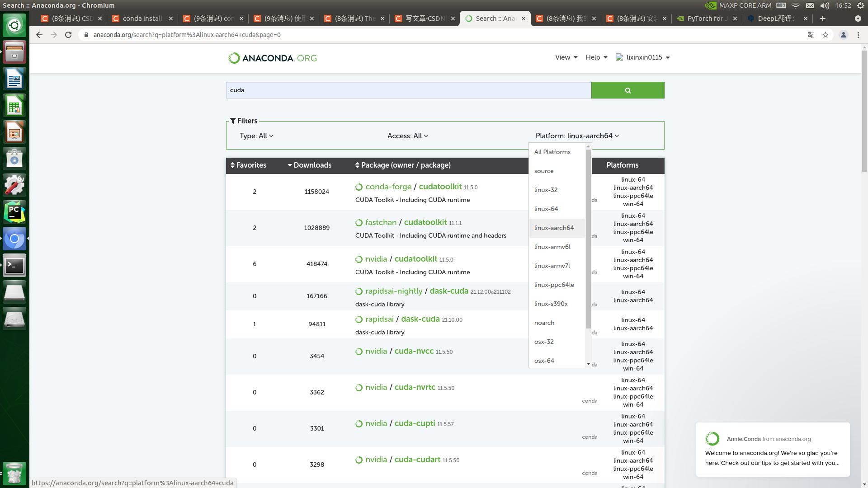Screen dimensions: 868x488
Task: Bookmark this page with star icon
Action: [826, 35]
